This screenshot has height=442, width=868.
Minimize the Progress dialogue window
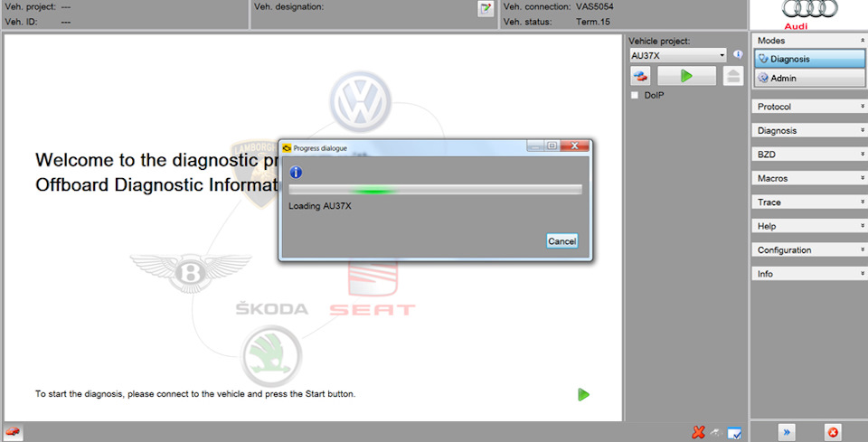coord(534,146)
